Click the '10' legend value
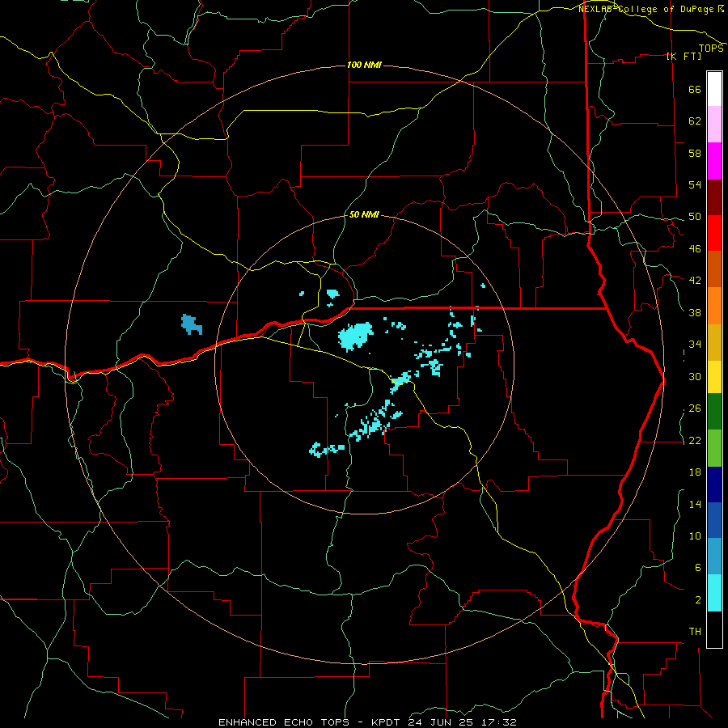The height and width of the screenshot is (728, 728). [x=695, y=536]
